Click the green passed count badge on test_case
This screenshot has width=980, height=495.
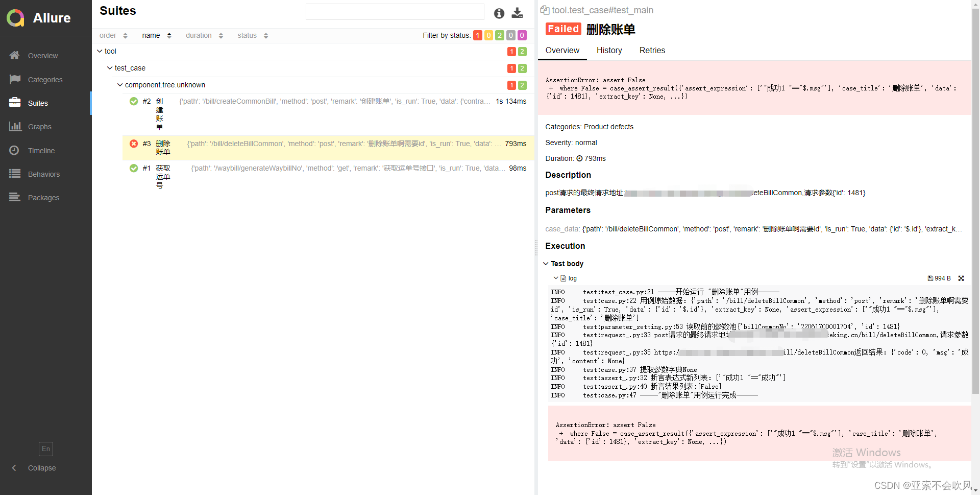point(522,68)
